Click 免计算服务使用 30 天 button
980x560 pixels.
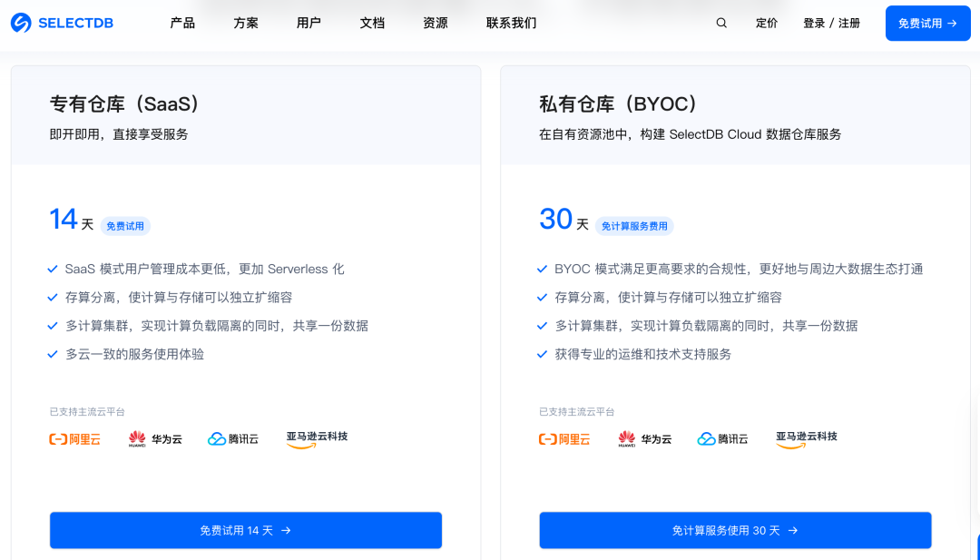pyautogui.click(x=736, y=531)
